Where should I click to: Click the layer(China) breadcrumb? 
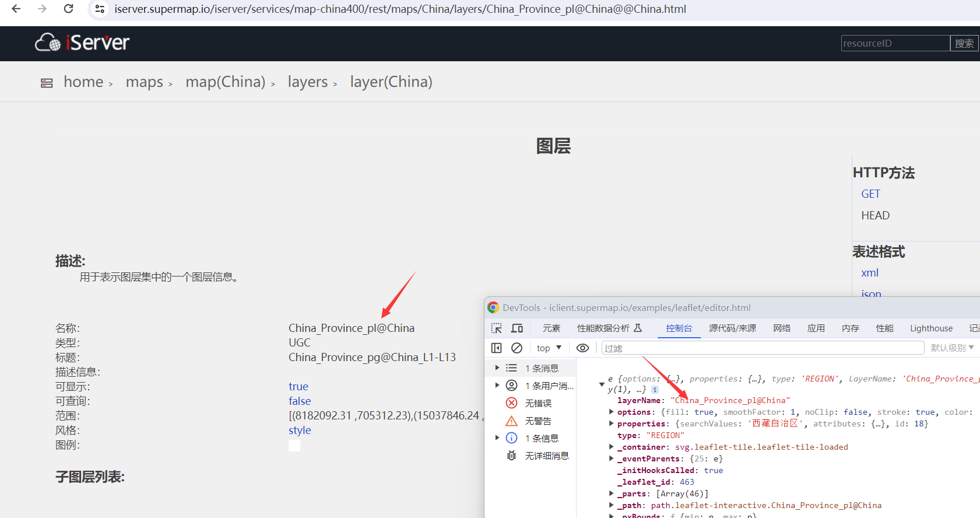click(391, 82)
